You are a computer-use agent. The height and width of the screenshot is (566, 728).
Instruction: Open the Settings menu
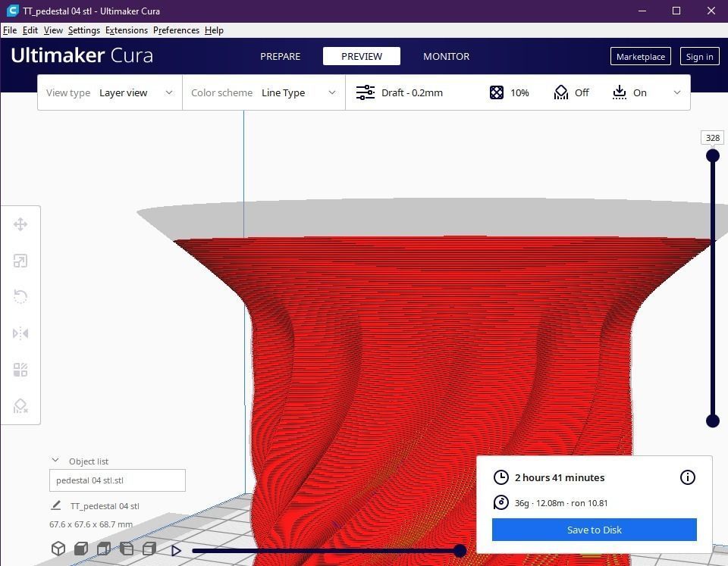(84, 30)
